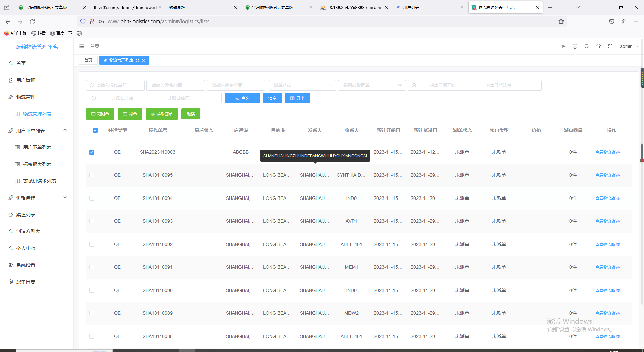Click the 查询 search button

[x=242, y=98]
